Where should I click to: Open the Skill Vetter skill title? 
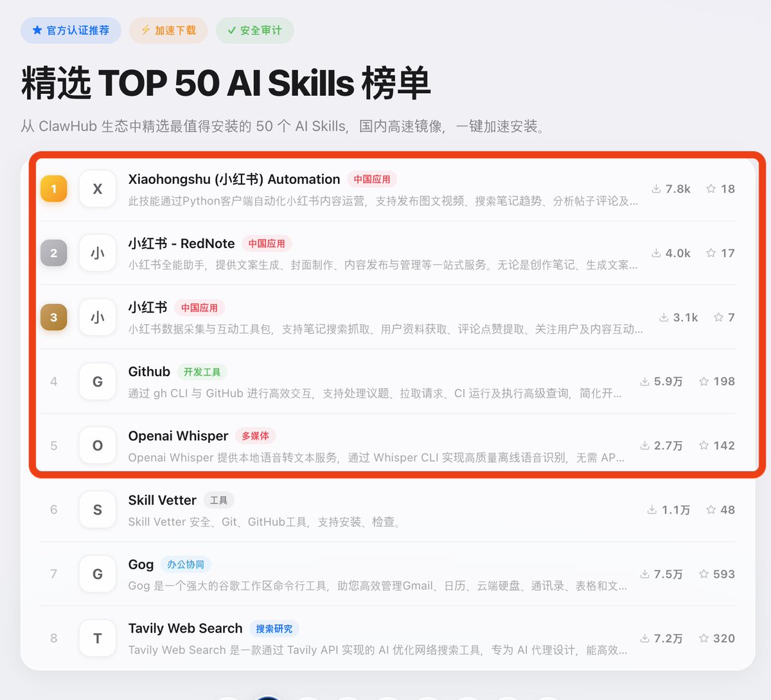pos(162,500)
